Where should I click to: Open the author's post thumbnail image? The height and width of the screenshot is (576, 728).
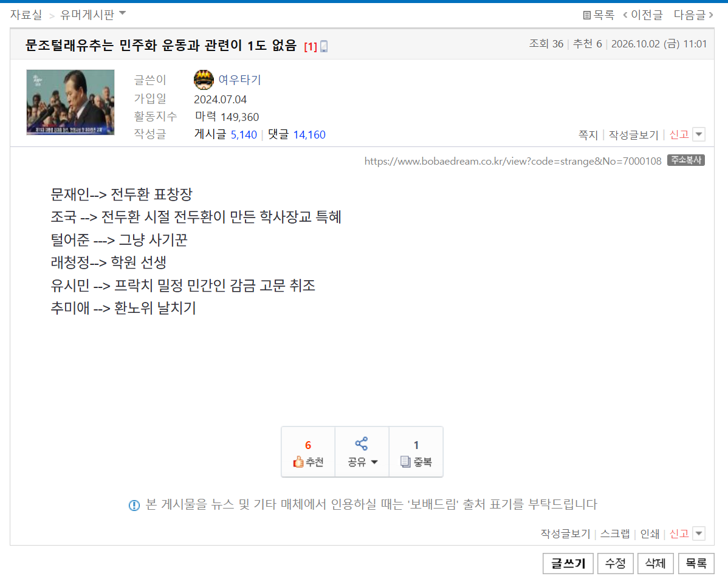point(70,102)
